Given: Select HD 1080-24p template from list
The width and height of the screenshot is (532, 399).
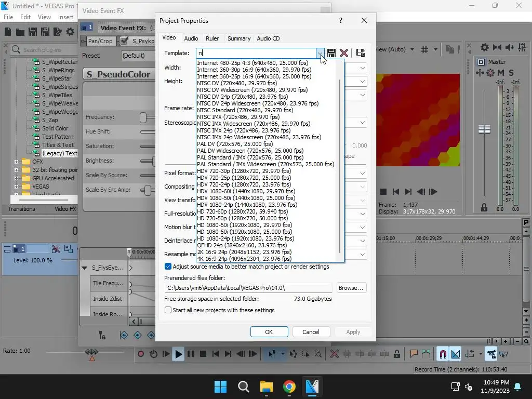Looking at the screenshot, I should pyautogui.click(x=245, y=238).
